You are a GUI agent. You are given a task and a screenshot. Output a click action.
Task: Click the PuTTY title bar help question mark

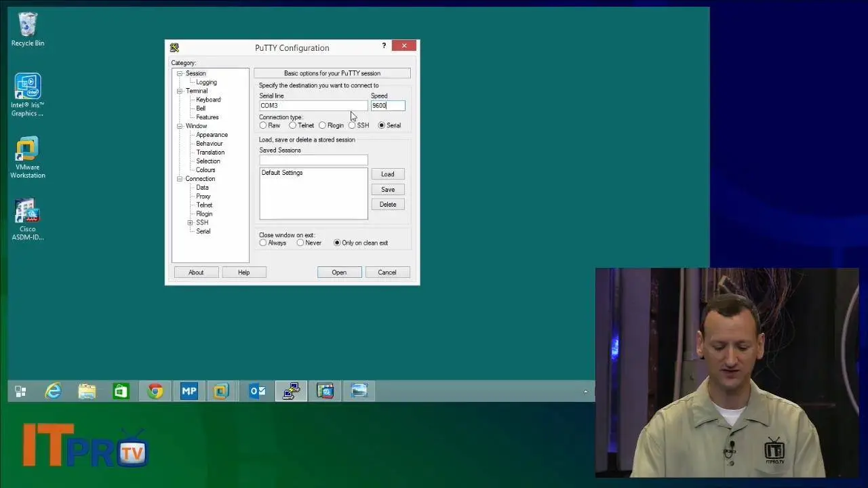[384, 46]
